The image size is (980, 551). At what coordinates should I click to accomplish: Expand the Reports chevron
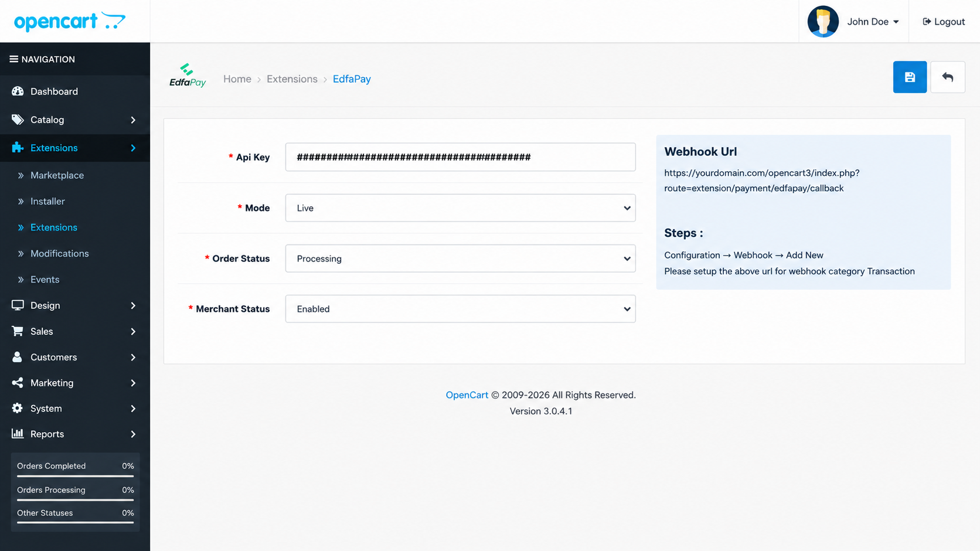click(133, 434)
